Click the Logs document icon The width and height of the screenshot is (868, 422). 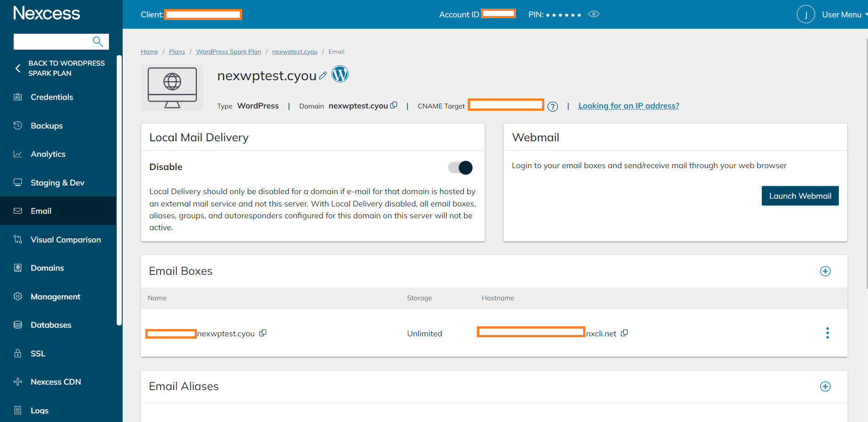18,410
